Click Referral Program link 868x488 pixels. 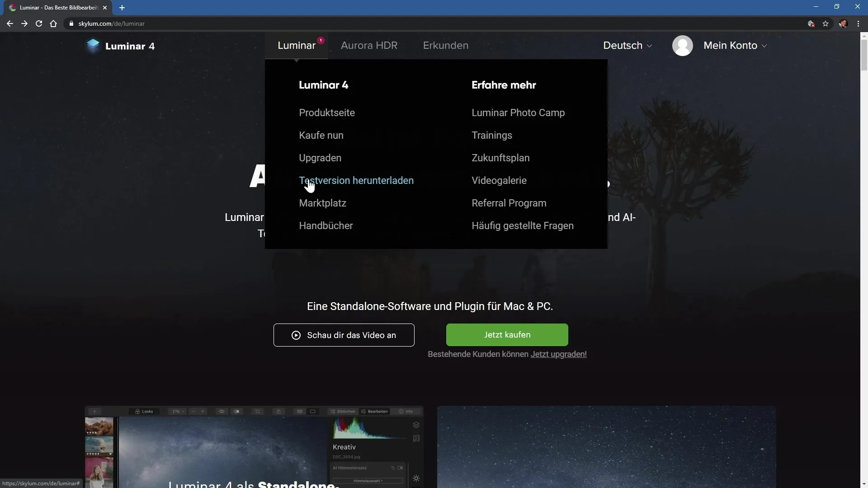click(509, 203)
